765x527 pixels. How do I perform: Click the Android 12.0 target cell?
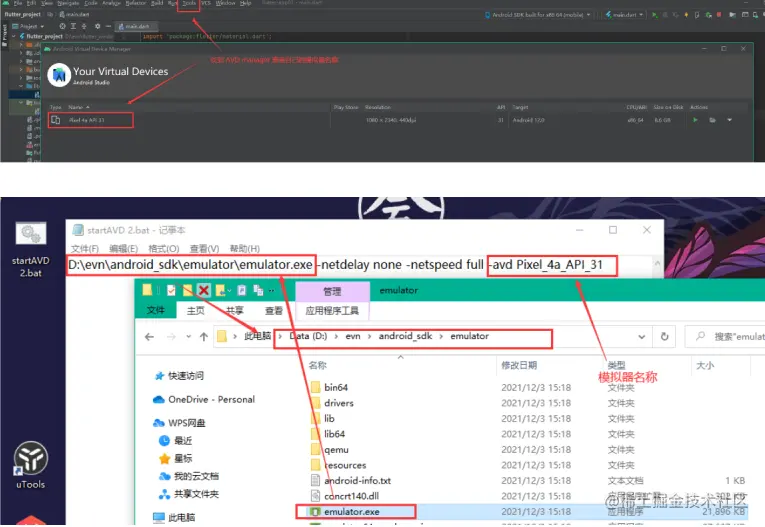pyautogui.click(x=528, y=120)
